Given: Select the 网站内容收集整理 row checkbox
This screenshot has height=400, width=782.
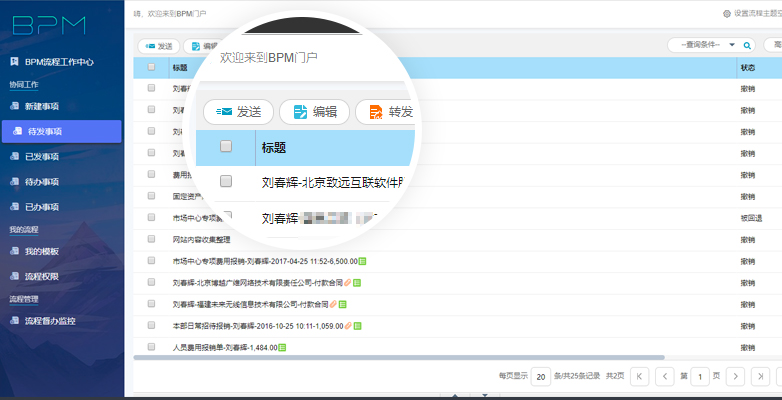Looking at the screenshot, I should click(x=151, y=240).
